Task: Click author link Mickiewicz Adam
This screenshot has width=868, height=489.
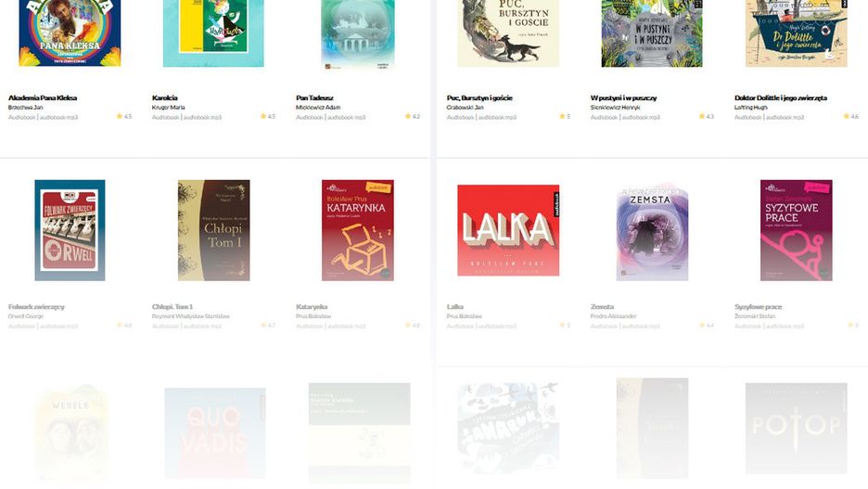Action: pyautogui.click(x=318, y=108)
